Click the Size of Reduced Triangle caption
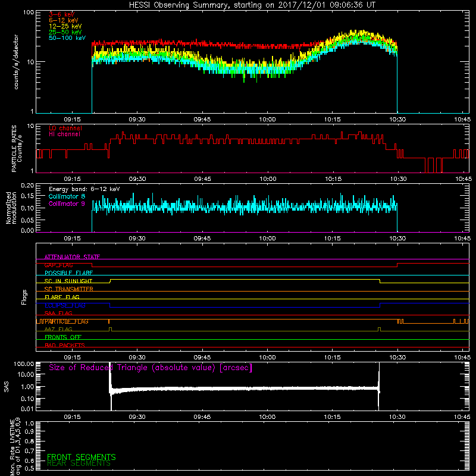The width and height of the screenshot is (476, 476). [151, 368]
